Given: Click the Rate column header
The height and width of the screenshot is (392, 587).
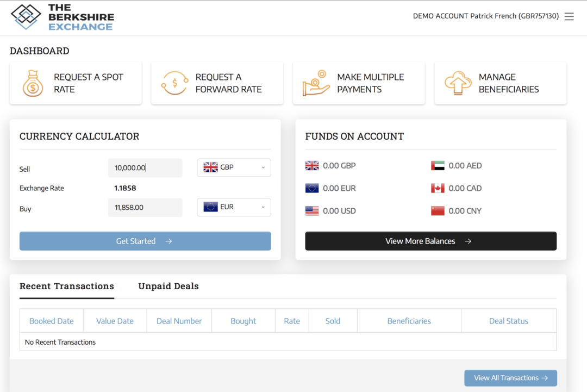Looking at the screenshot, I should (292, 321).
